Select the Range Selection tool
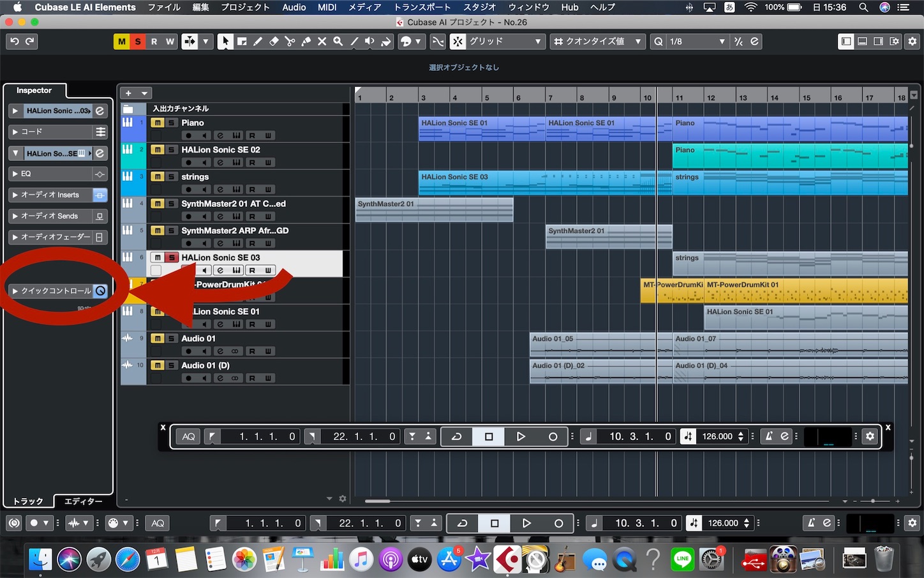The image size is (924, 578). (242, 42)
